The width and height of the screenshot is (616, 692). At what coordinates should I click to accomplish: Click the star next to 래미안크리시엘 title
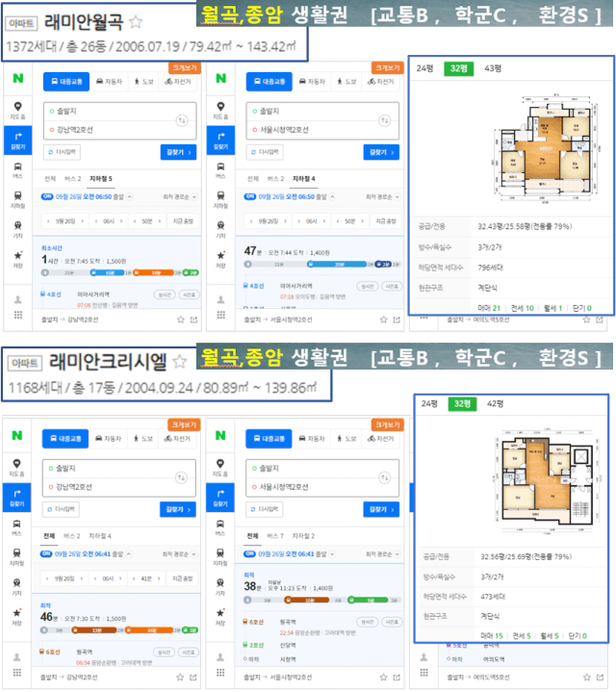pos(180,362)
